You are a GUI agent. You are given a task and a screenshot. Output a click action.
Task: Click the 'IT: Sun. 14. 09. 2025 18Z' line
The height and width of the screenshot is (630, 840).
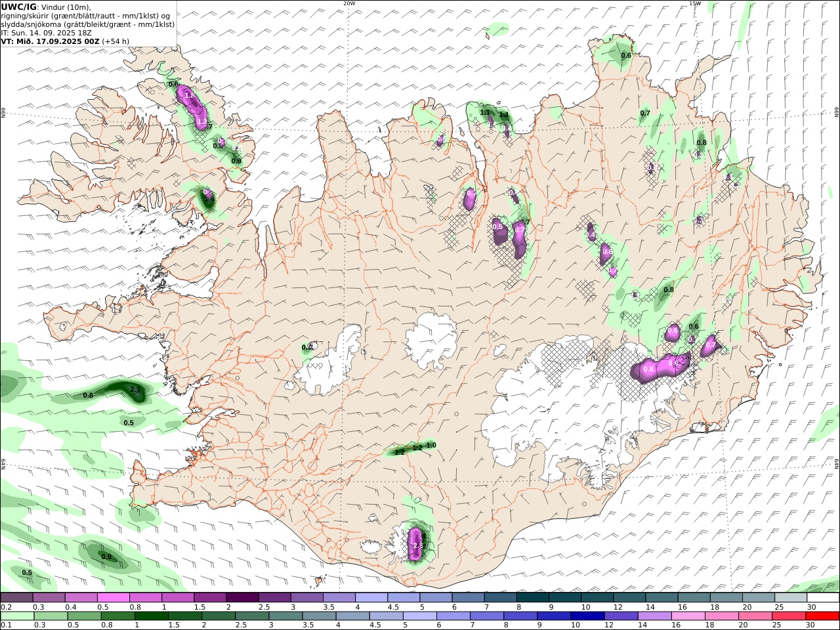[x=45, y=32]
